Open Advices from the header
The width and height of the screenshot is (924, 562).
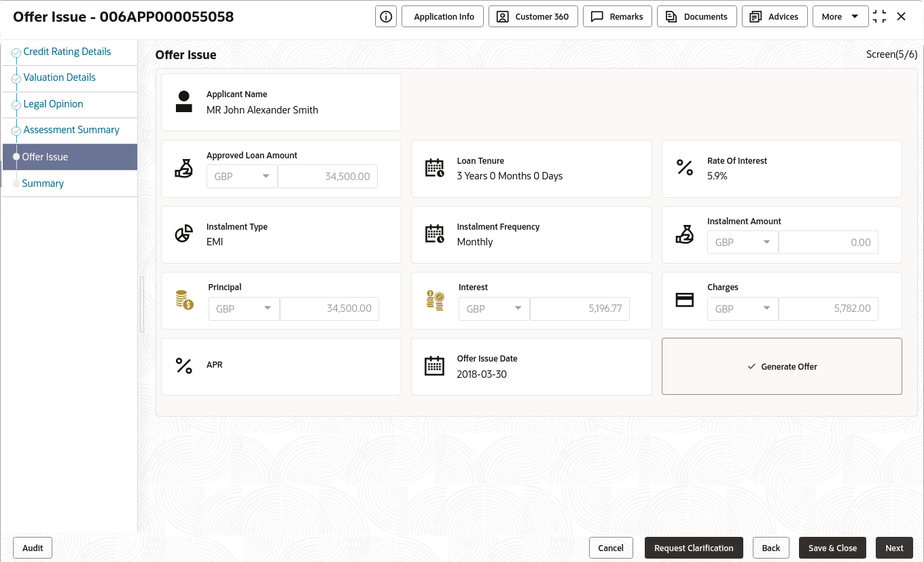click(x=775, y=16)
